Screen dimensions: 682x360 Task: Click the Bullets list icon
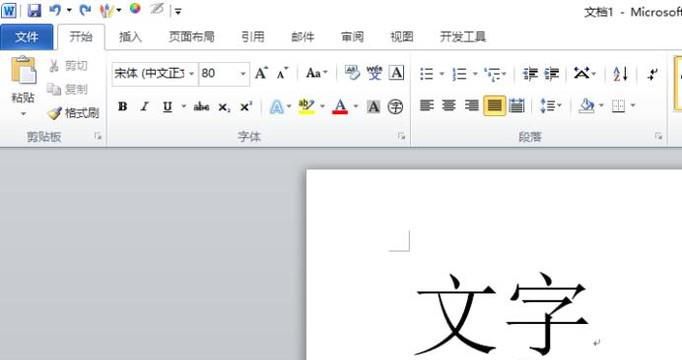pos(427,74)
